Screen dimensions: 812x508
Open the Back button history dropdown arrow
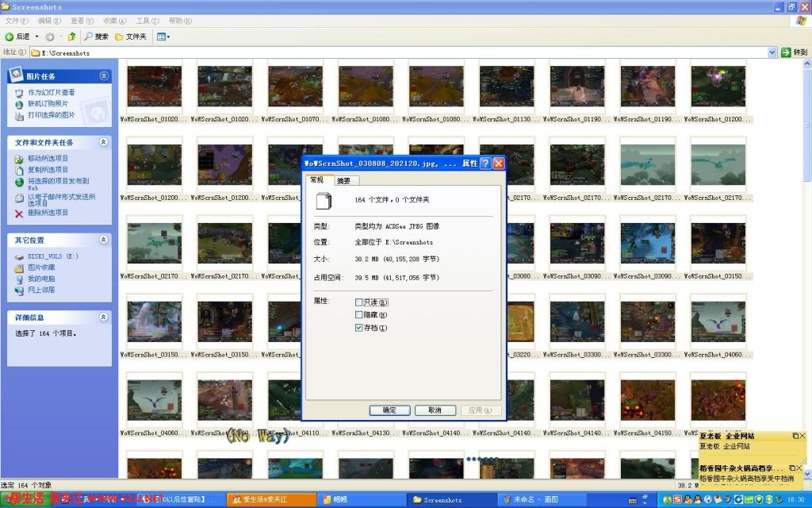36,37
